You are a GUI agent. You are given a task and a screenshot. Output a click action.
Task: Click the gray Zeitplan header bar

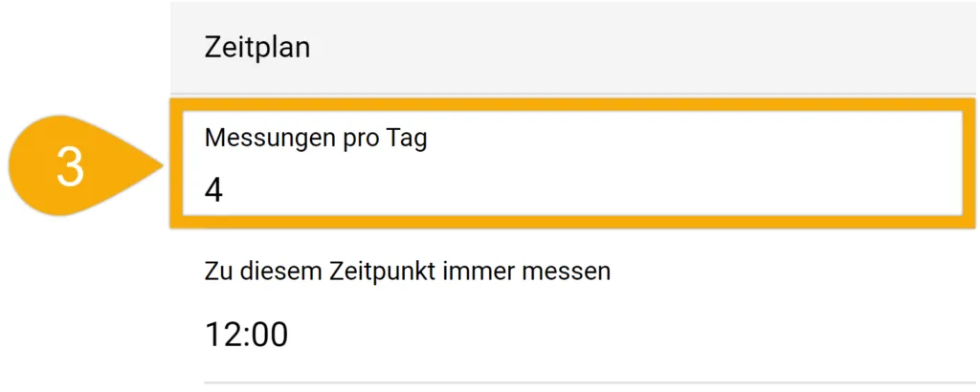point(575,48)
